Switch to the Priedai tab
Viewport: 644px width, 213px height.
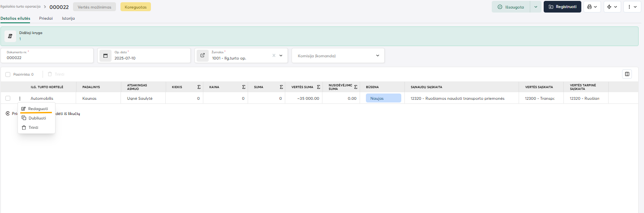tap(46, 18)
